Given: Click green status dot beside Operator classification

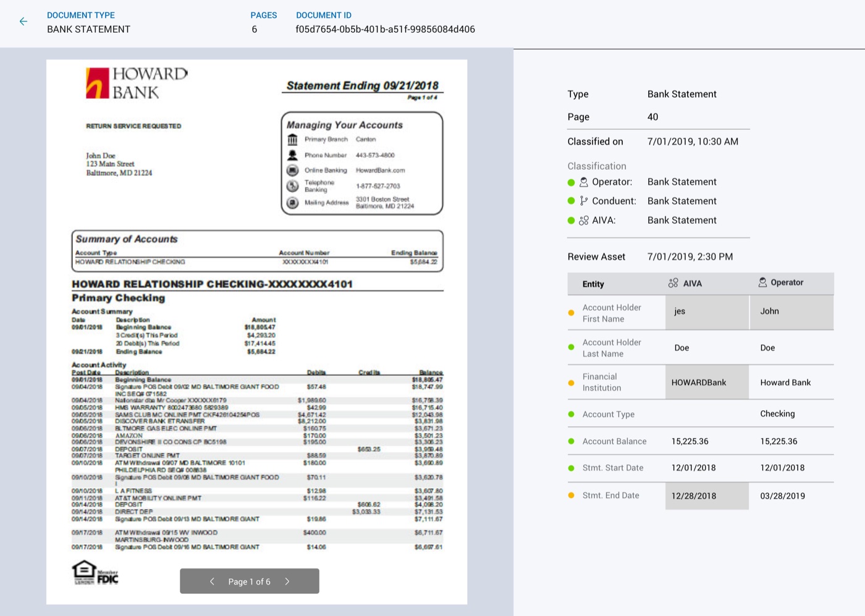Looking at the screenshot, I should (572, 182).
